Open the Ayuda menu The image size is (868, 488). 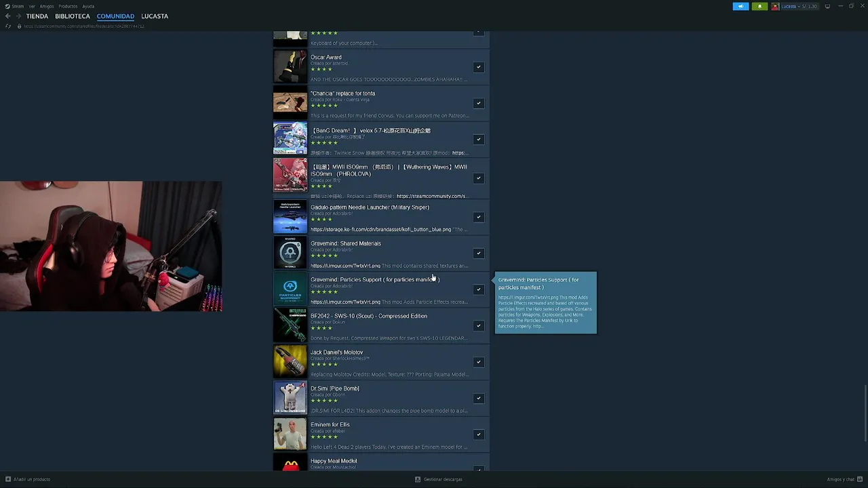(x=88, y=6)
